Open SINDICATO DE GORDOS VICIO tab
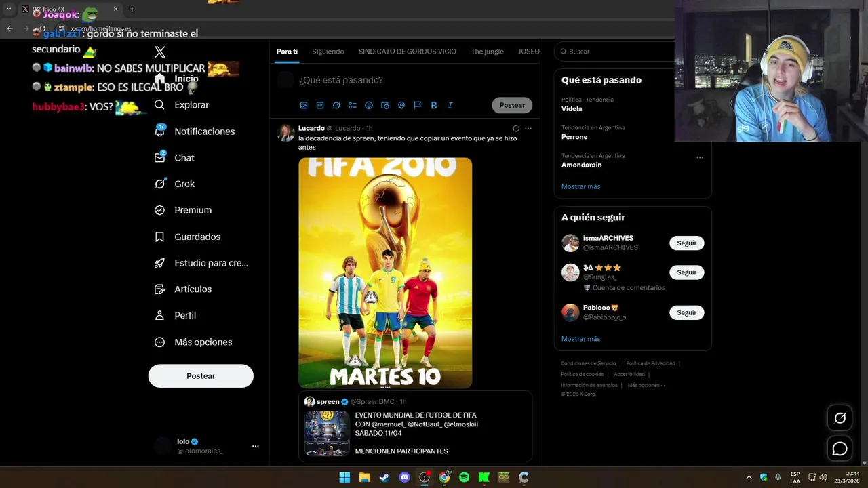The width and height of the screenshot is (868, 488). pos(408,52)
